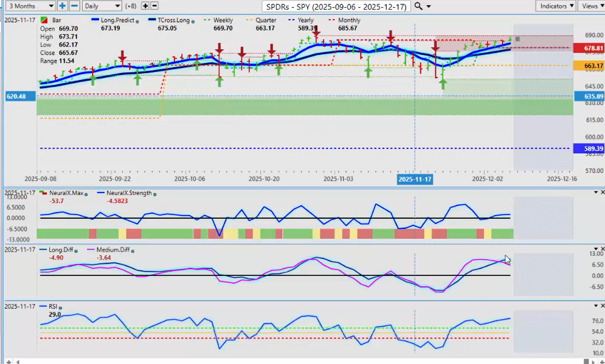
Task: Click the blue plus zoom-in button
Action: tap(63, 6)
